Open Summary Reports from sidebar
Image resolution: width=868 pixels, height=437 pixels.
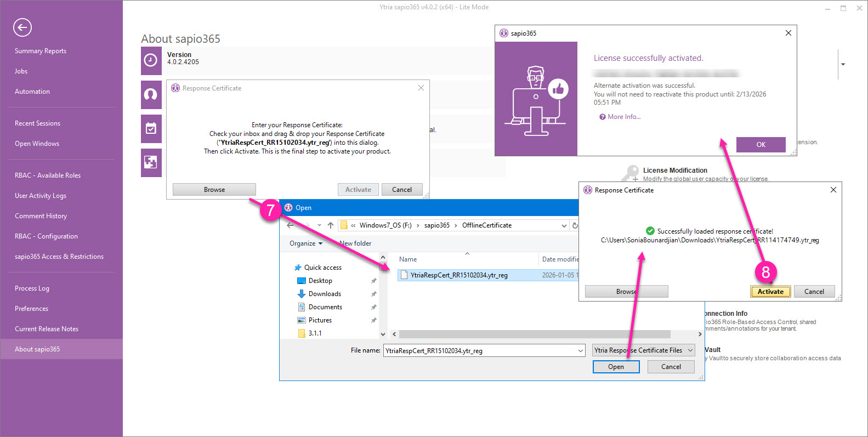41,51
